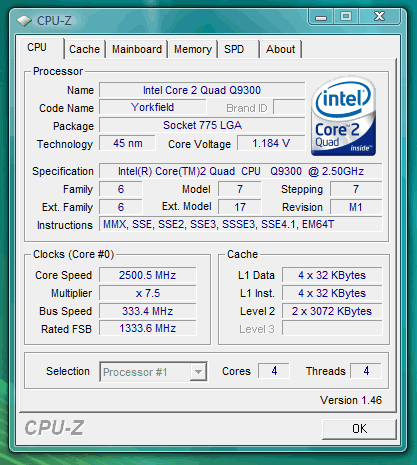Go to the SPD tab
This screenshot has height=465, width=417.
point(238,49)
